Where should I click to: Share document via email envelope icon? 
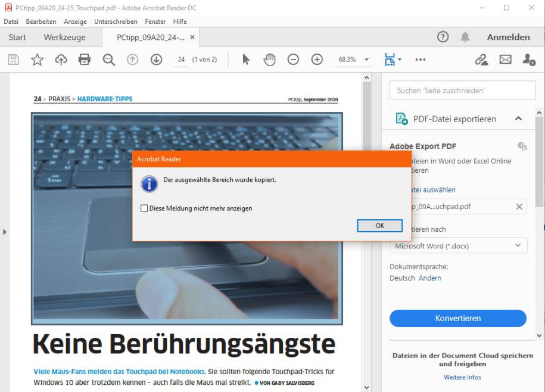(x=505, y=59)
